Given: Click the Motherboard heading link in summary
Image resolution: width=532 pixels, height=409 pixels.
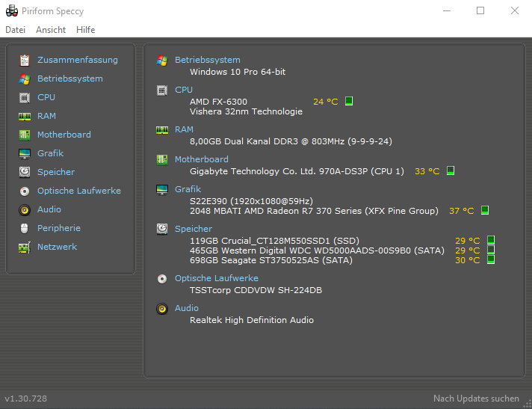Looking at the screenshot, I should tap(202, 159).
